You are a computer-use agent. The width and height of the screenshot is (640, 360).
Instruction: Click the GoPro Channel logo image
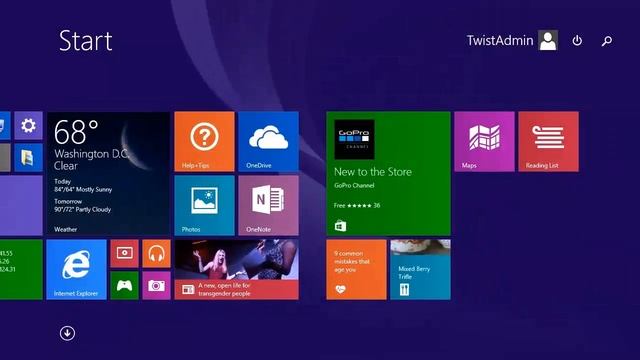[x=354, y=139]
